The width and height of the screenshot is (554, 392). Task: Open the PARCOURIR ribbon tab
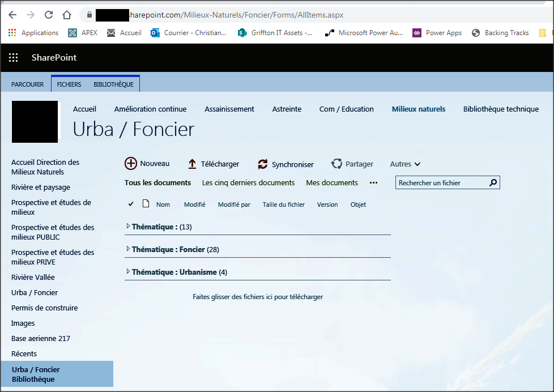[27, 84]
